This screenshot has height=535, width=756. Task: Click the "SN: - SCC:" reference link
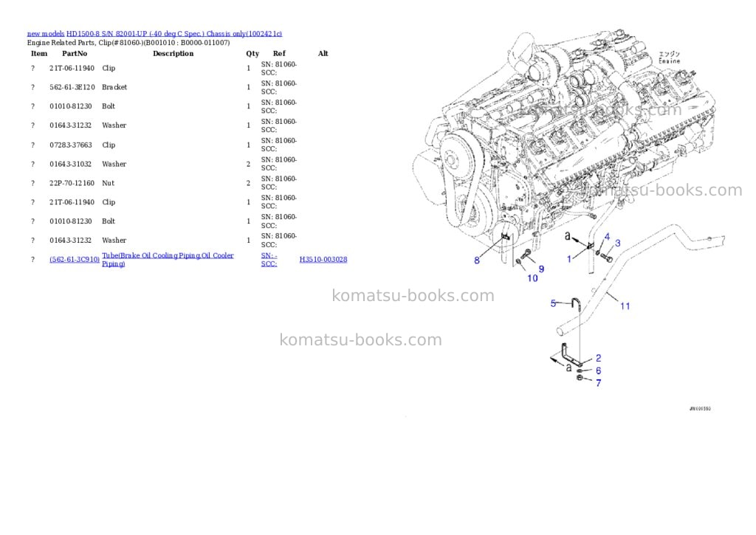pos(269,259)
